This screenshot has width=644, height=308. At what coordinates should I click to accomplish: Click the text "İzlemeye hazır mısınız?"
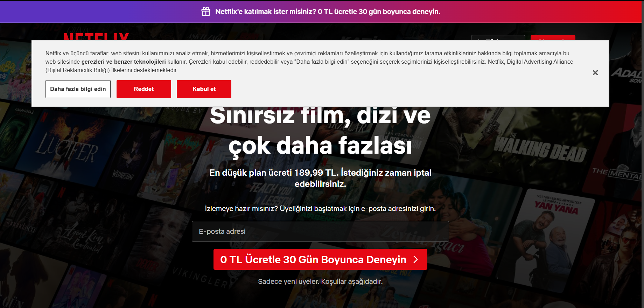tap(241, 209)
